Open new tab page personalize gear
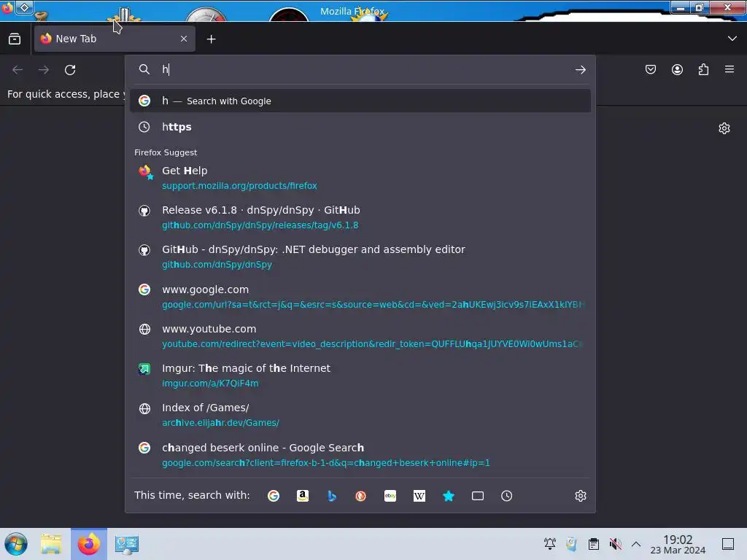This screenshot has width=747, height=560. [x=724, y=128]
